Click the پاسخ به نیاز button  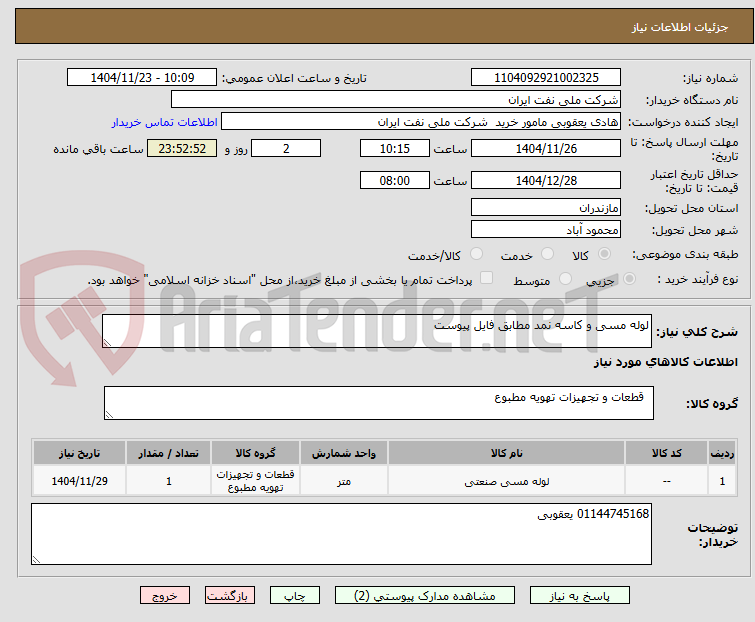580,596
